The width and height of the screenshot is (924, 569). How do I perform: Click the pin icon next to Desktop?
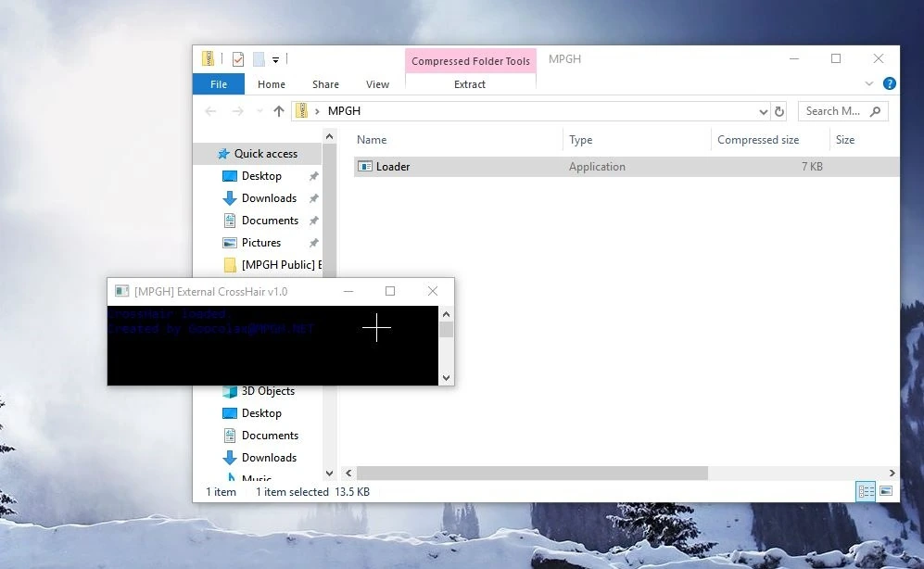(x=313, y=176)
